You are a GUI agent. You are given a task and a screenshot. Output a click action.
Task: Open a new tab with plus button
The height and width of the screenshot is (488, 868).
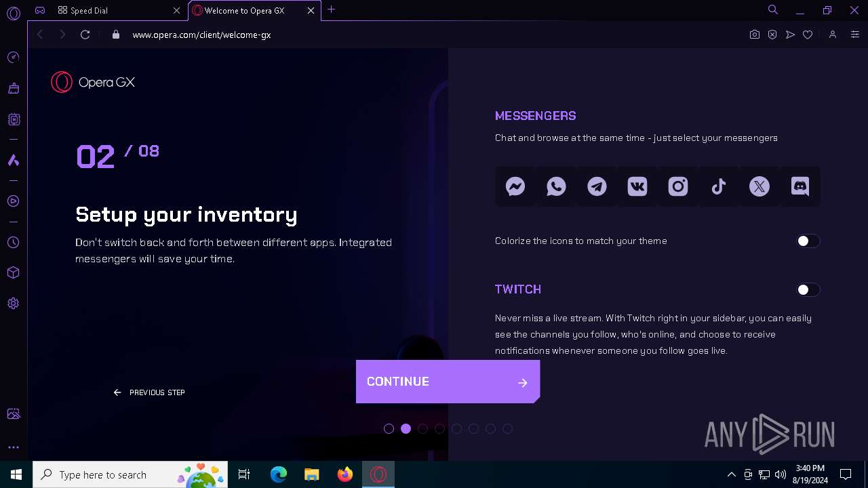point(331,9)
